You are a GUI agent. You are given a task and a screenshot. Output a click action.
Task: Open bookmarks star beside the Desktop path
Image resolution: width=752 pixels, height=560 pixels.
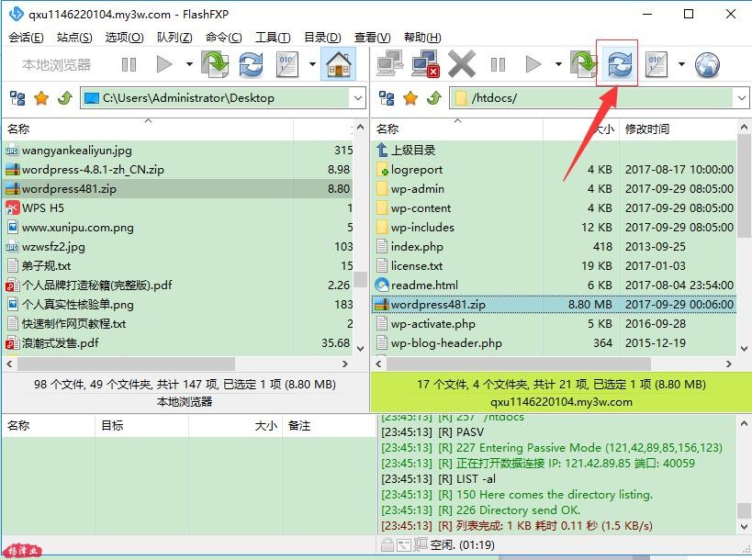(41, 98)
